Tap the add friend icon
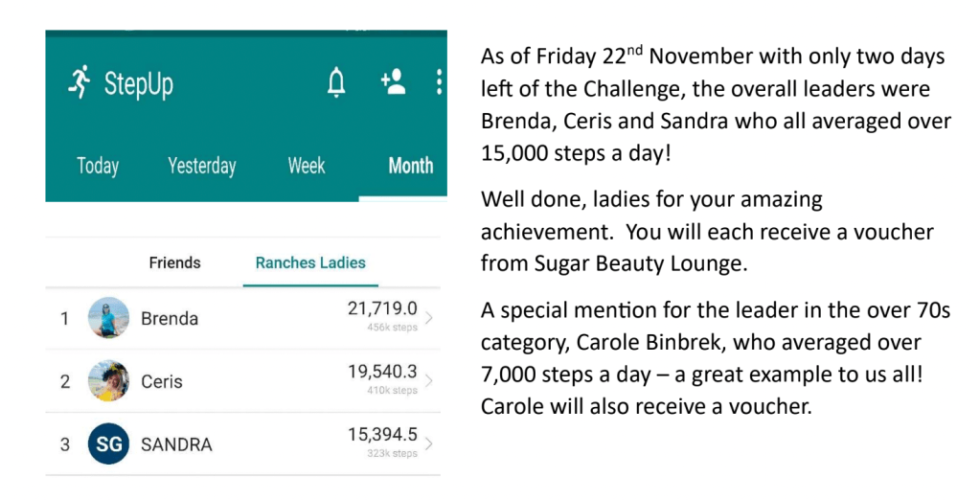 coord(393,82)
